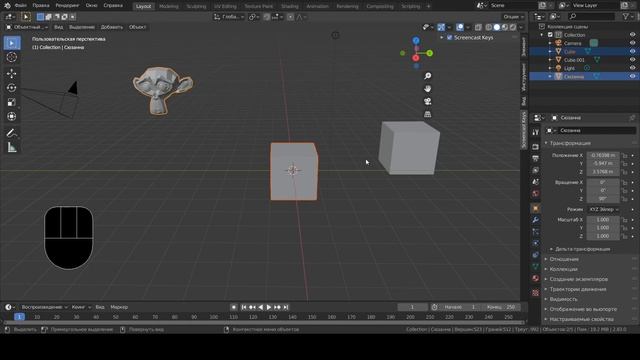Screen dimensions: 640x360
Task: Open the XYZ Эйлер rotation mode dropdown
Action: click(x=603, y=209)
